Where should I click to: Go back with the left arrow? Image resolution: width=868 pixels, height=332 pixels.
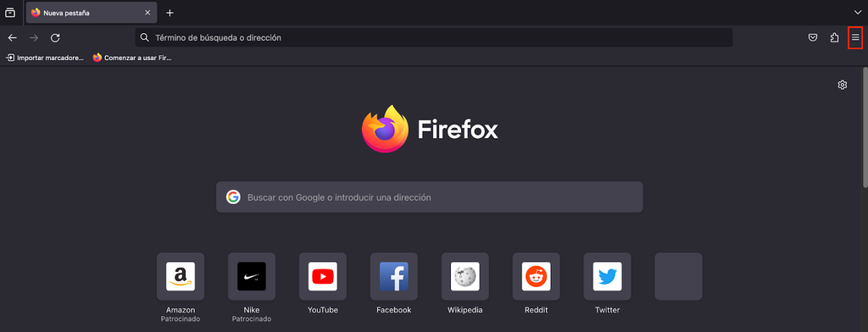(x=12, y=37)
